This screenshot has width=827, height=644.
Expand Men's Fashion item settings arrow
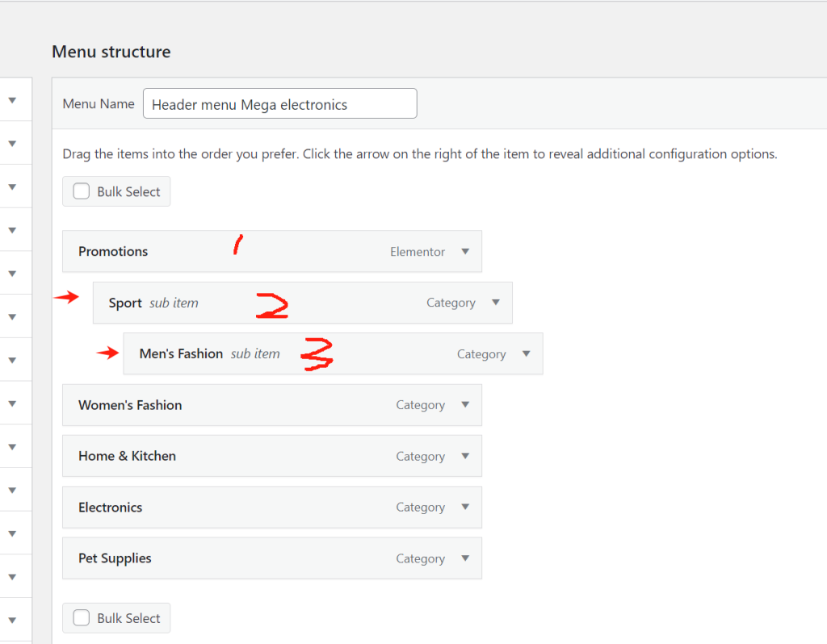click(527, 353)
